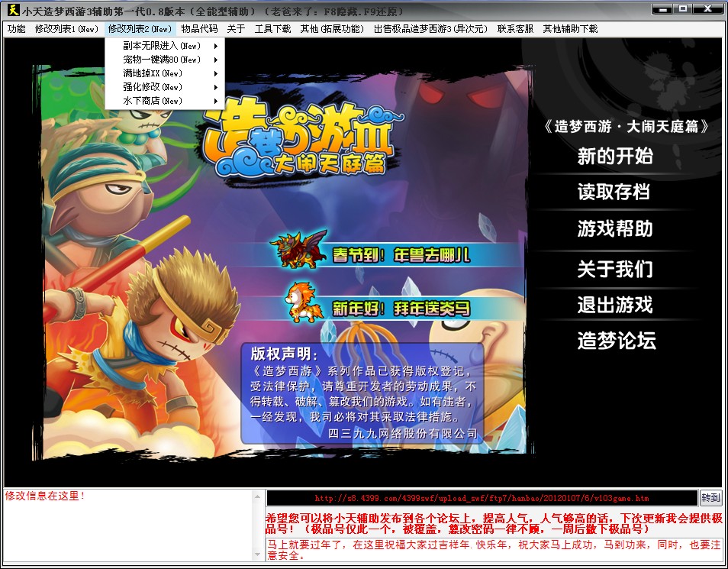Maximize the 小天造梦西游3辅助 window
The image size is (728, 569).
[683, 9]
